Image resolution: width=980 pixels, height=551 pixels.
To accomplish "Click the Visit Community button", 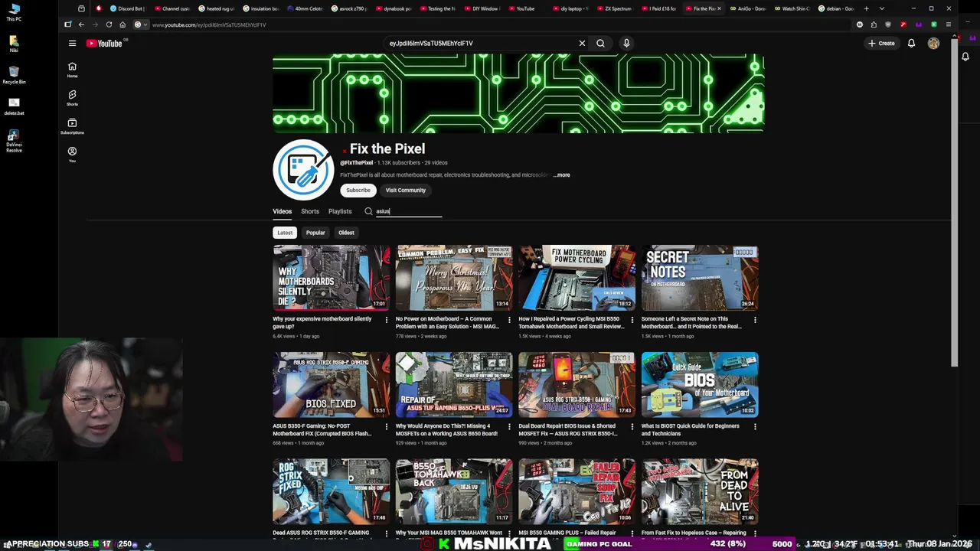I will [x=405, y=191].
